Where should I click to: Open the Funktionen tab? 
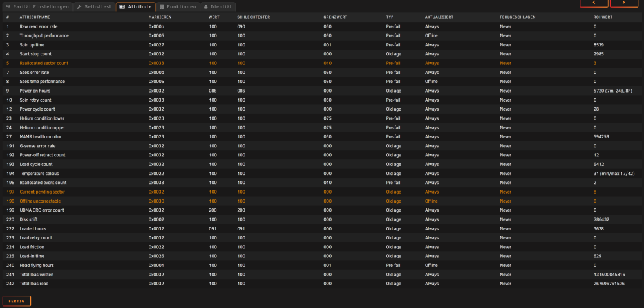[178, 6]
